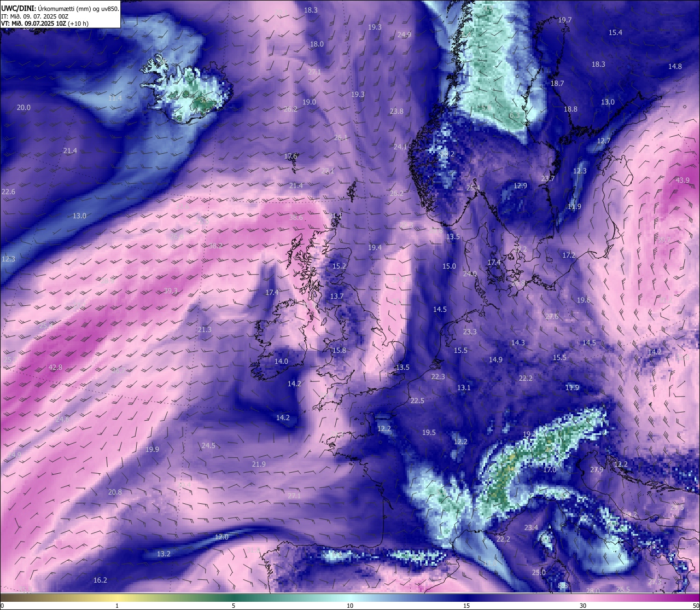Screen dimensions: 700x610
Task: Click the 12.0 value north of Spain
Action: [x=221, y=537]
